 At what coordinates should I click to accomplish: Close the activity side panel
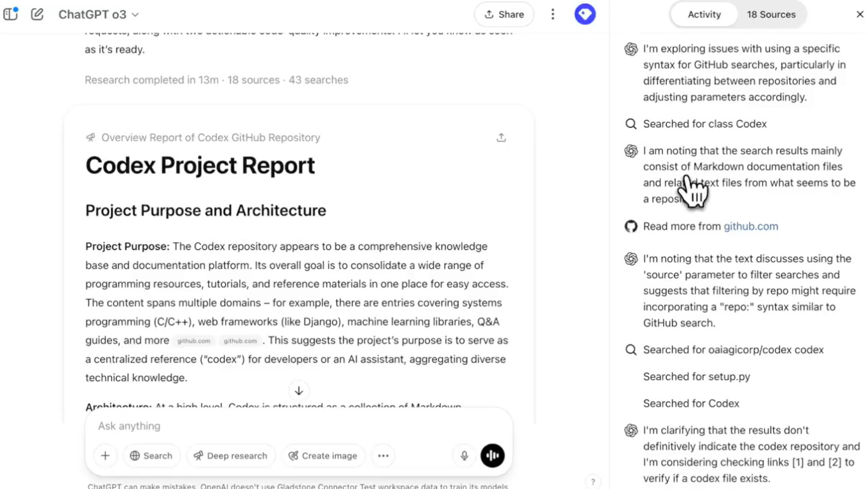click(x=860, y=14)
